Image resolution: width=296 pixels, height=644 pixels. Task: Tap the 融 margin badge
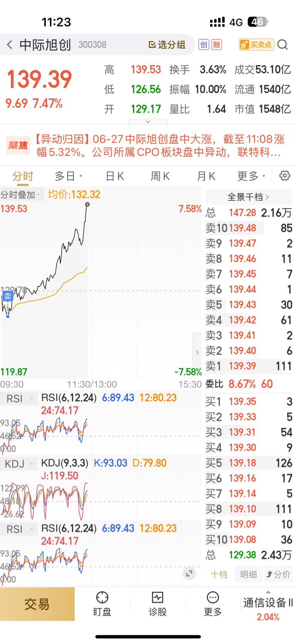pyautogui.click(x=217, y=45)
